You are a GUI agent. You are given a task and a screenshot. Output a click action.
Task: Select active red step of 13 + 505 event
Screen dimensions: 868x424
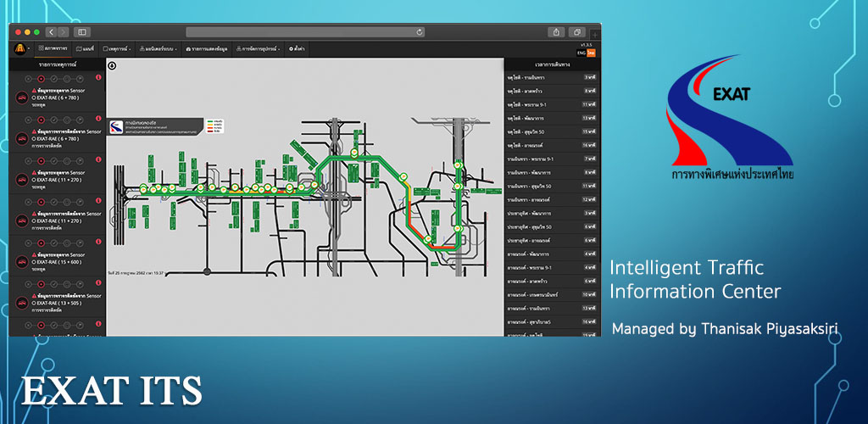(x=41, y=284)
